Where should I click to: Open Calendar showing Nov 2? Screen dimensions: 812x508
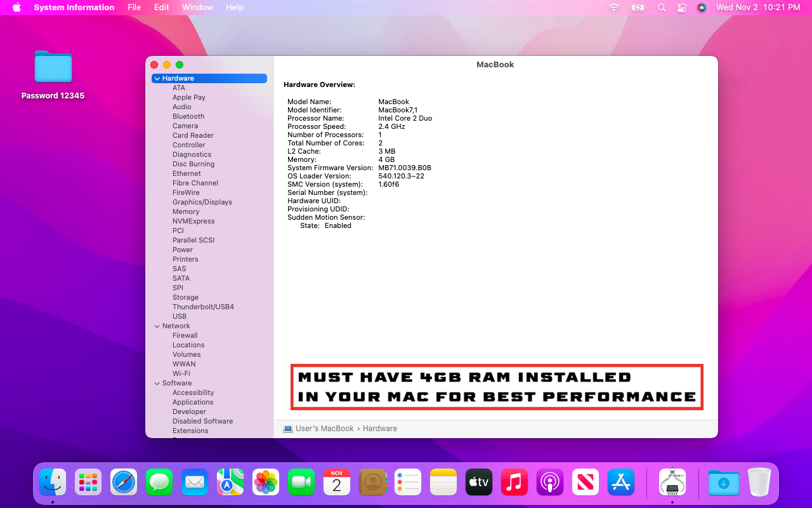337,482
